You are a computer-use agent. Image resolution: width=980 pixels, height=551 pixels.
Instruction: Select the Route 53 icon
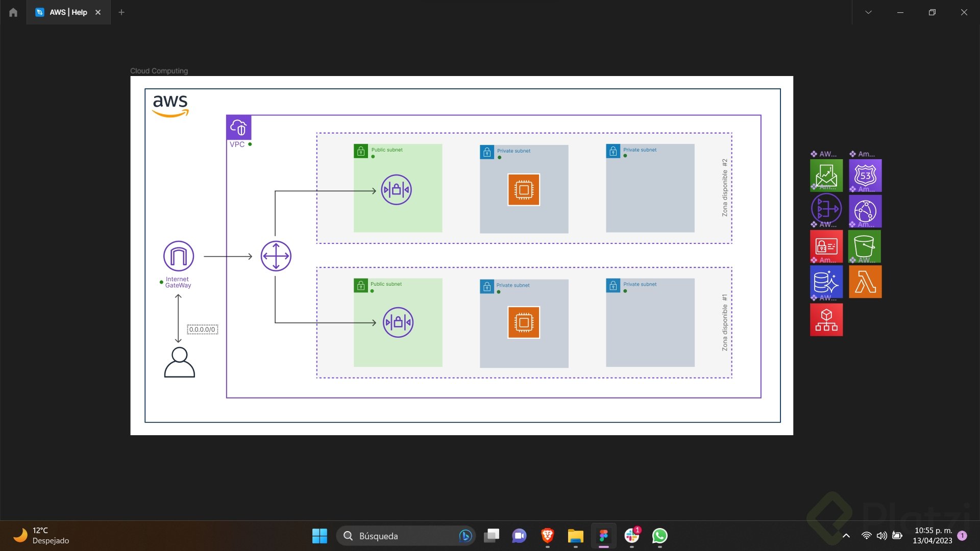click(x=865, y=175)
